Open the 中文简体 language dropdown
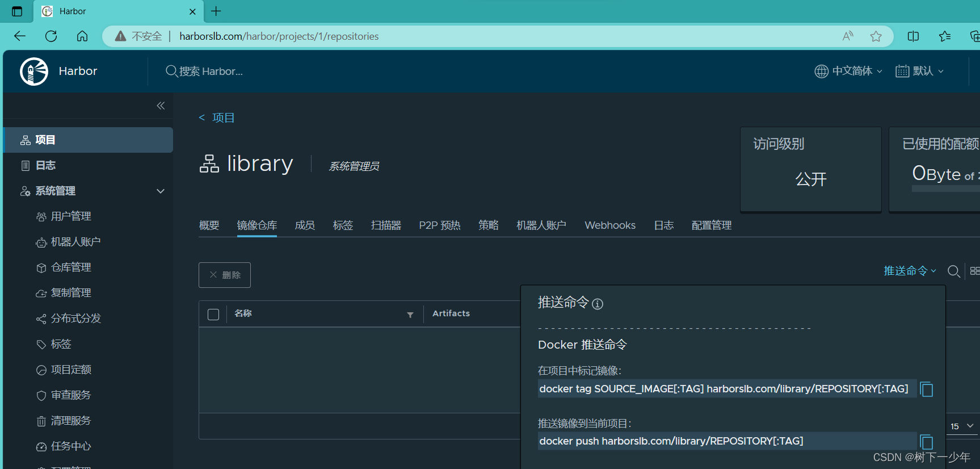Viewport: 980px width, 469px height. tap(848, 71)
